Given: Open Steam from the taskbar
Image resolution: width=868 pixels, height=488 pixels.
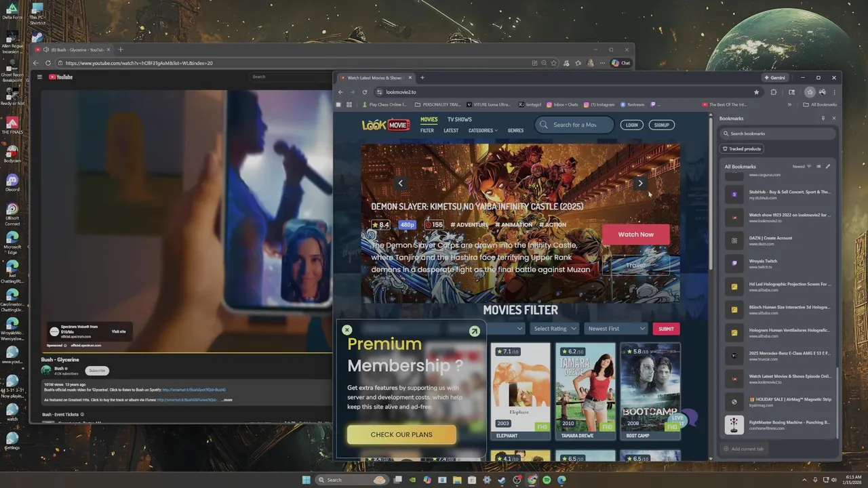Looking at the screenshot, I should 502,480.
